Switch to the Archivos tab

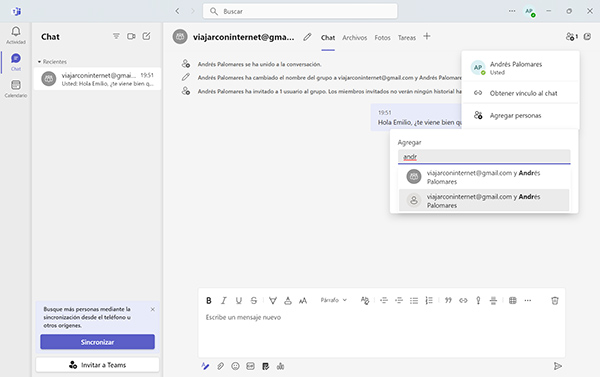tap(354, 38)
